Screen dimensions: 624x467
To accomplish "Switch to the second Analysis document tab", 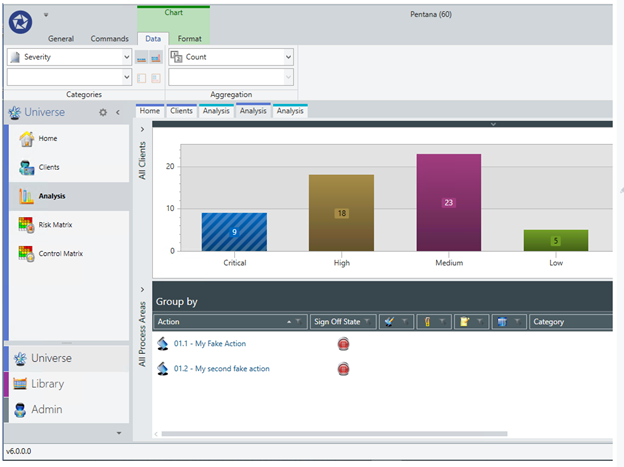I will [253, 111].
